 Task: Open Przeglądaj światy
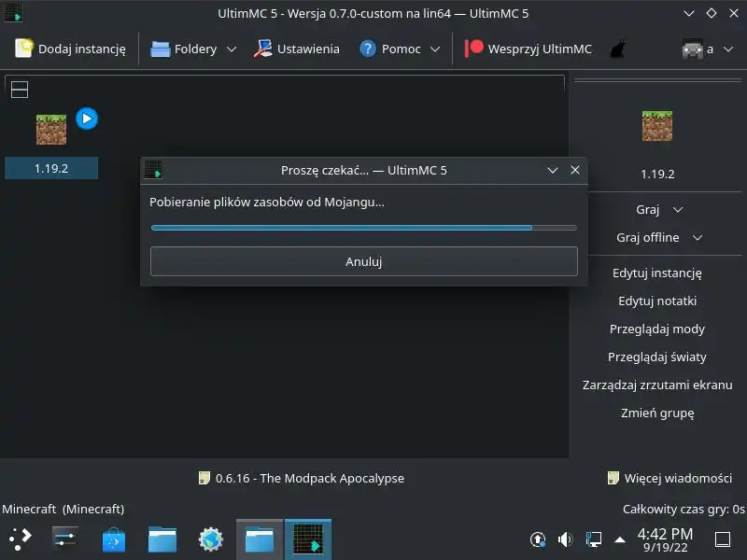point(657,357)
